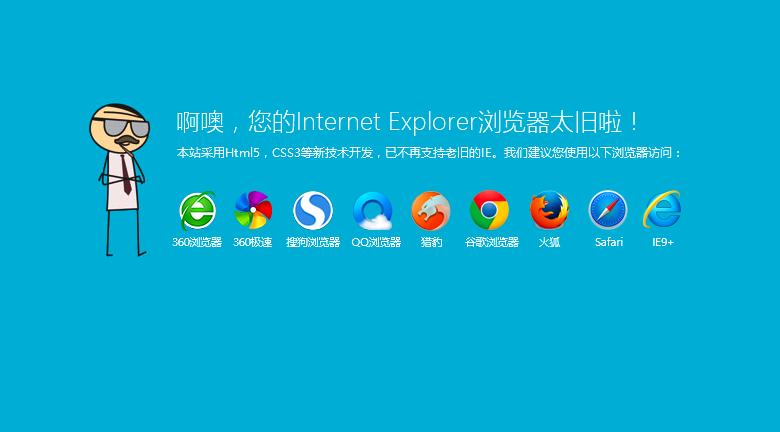
Task: Open the 搜狗浏览器 text label
Action: [313, 242]
